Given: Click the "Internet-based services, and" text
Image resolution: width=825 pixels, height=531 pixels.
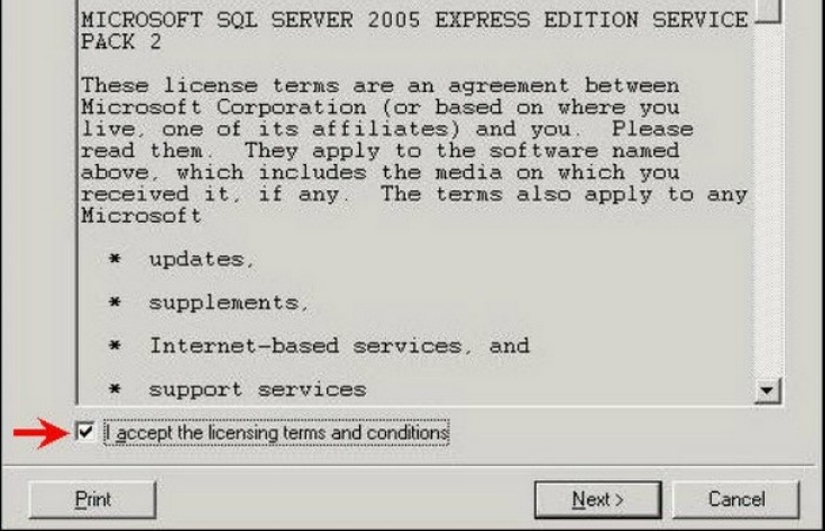Looking at the screenshot, I should pos(339,346).
